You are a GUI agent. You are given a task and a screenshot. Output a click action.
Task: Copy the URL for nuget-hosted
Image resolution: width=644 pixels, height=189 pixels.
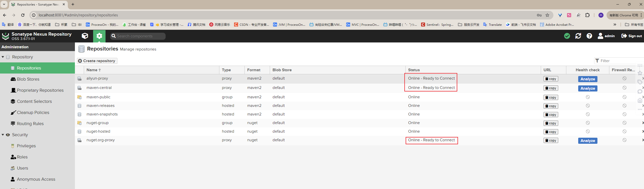pyautogui.click(x=551, y=132)
